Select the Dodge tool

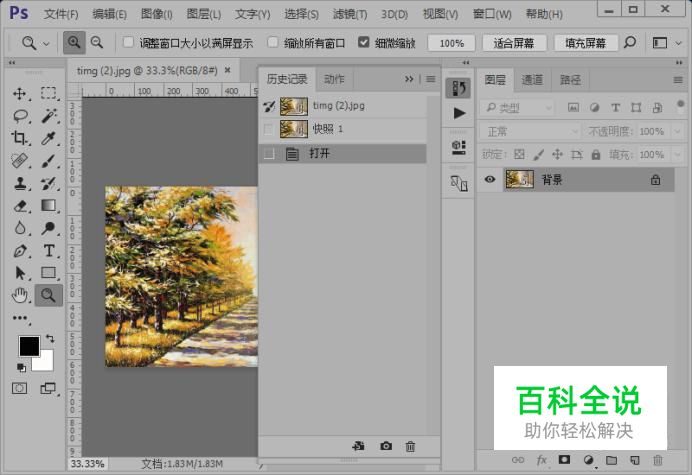click(48, 228)
